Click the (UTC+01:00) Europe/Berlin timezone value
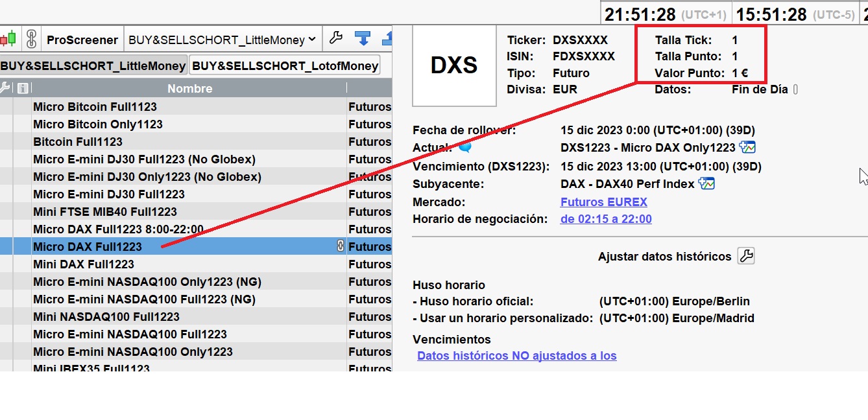The width and height of the screenshot is (868, 420). [x=675, y=301]
